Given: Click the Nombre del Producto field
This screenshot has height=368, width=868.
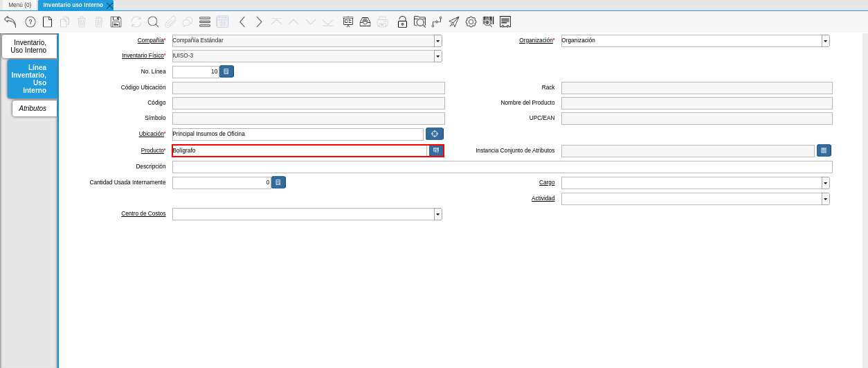Looking at the screenshot, I should point(697,103).
